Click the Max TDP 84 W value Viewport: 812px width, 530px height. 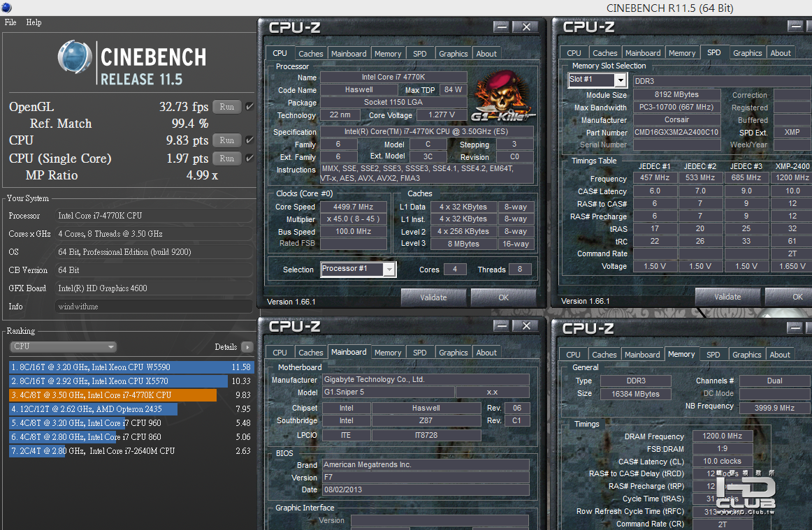pos(453,89)
